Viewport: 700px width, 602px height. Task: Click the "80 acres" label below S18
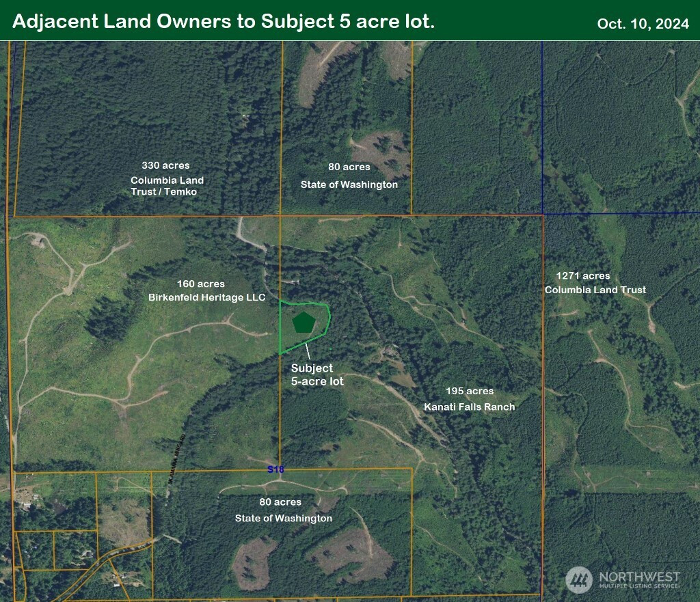[280, 502]
